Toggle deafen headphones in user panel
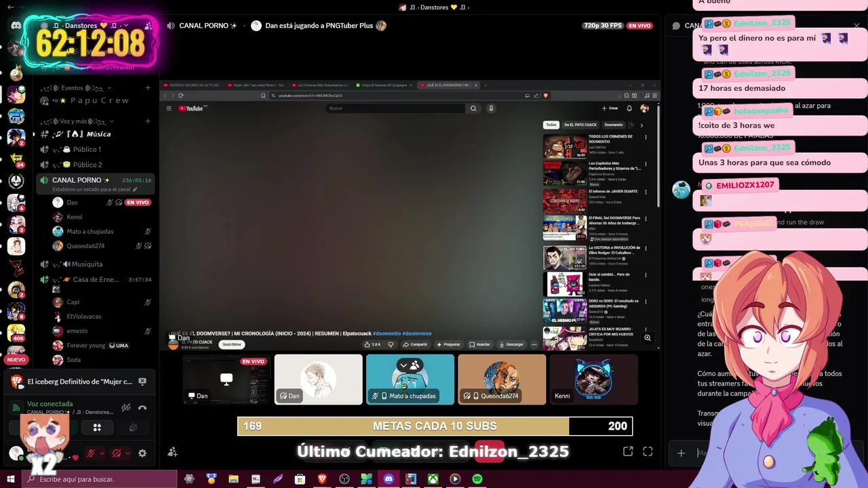 point(117,453)
